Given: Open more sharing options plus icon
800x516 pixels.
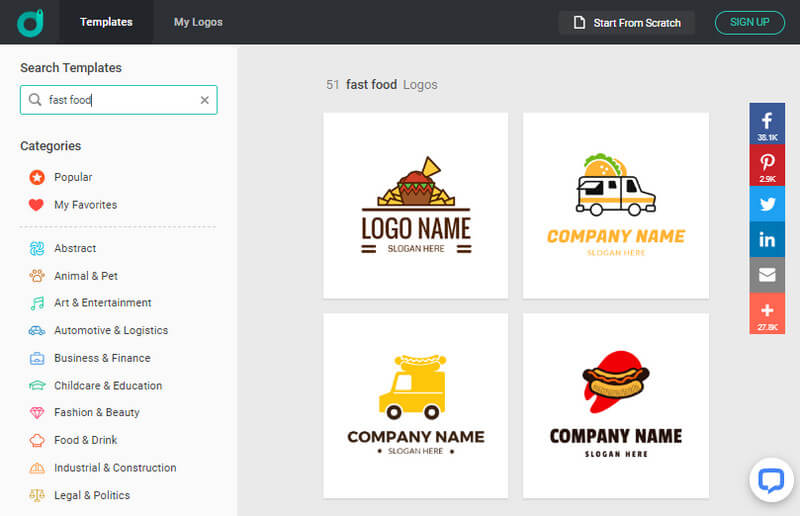Looking at the screenshot, I should tap(767, 313).
